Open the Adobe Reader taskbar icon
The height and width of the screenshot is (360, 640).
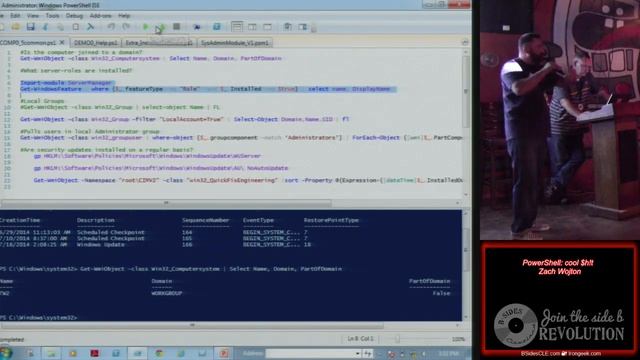(94, 353)
